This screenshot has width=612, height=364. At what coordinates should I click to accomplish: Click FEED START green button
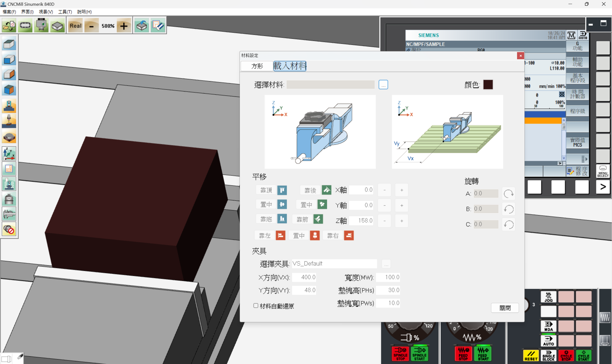[483, 353]
